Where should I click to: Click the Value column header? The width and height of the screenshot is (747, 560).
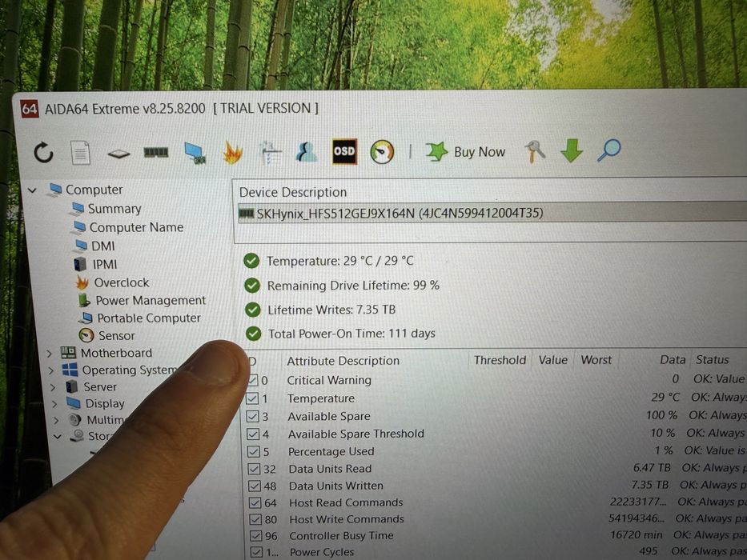coord(552,360)
